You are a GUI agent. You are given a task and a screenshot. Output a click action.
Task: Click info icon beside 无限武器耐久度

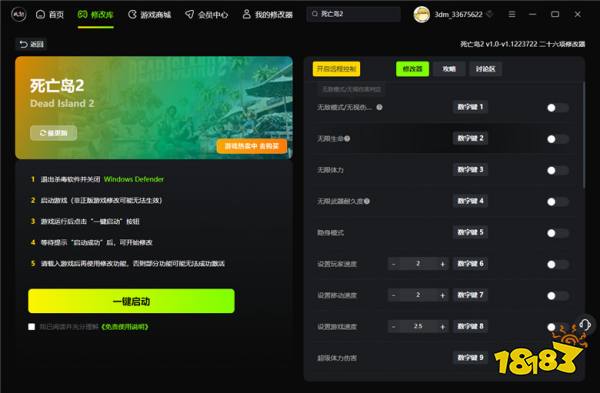coord(367,201)
